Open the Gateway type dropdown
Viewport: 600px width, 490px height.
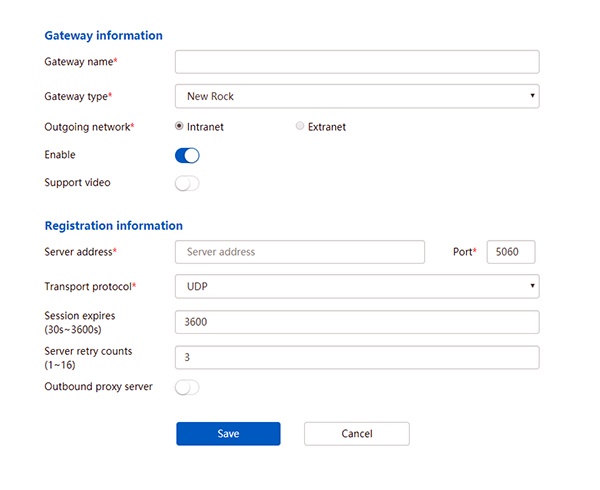357,96
